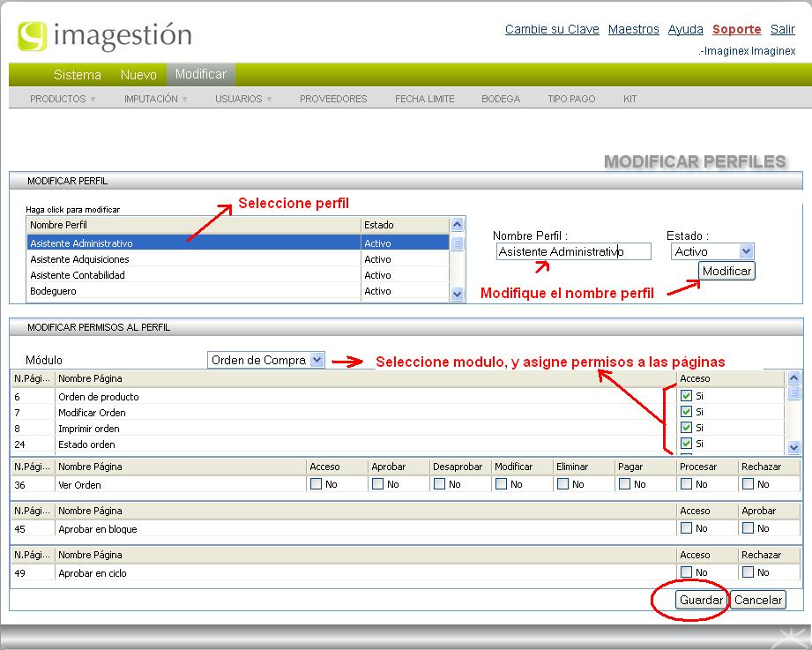Image resolution: width=812 pixels, height=650 pixels.
Task: Enable Acceso for Ver Orden
Action: click(x=316, y=483)
